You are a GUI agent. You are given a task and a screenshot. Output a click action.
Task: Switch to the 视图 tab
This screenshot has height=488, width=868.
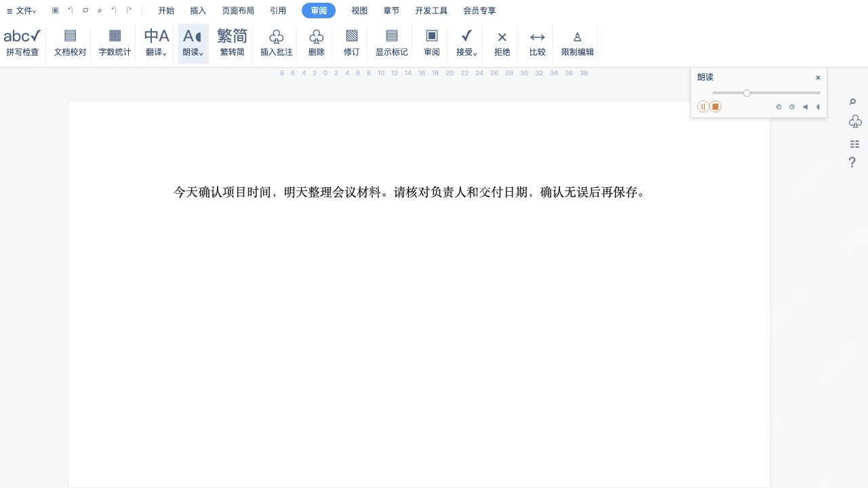(359, 11)
